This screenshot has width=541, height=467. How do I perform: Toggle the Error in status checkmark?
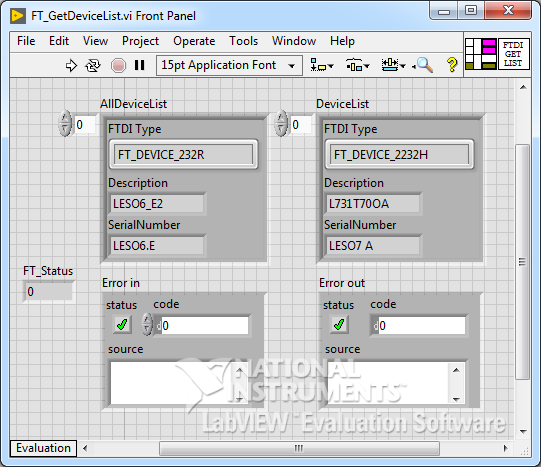point(122,324)
